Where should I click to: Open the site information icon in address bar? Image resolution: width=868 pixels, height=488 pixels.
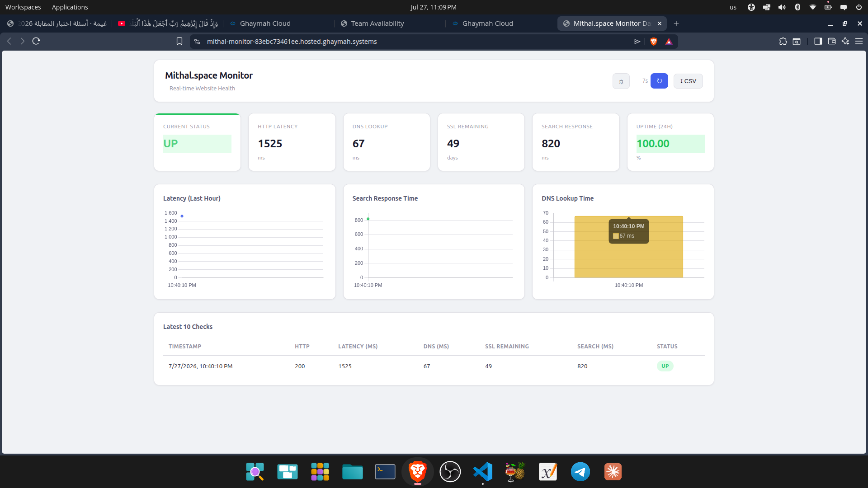pos(197,42)
